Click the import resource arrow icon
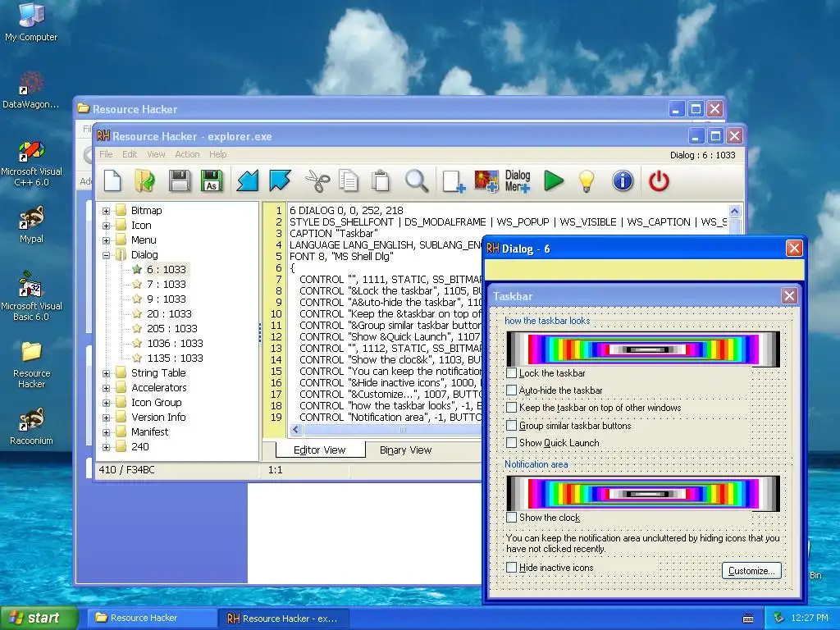Viewport: 840px width, 630px height. click(x=248, y=181)
